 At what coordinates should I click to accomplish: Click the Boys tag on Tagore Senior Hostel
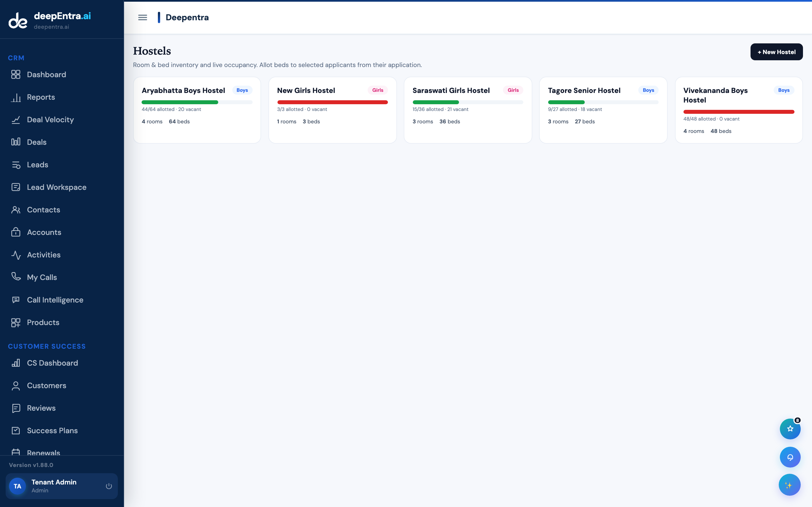648,90
